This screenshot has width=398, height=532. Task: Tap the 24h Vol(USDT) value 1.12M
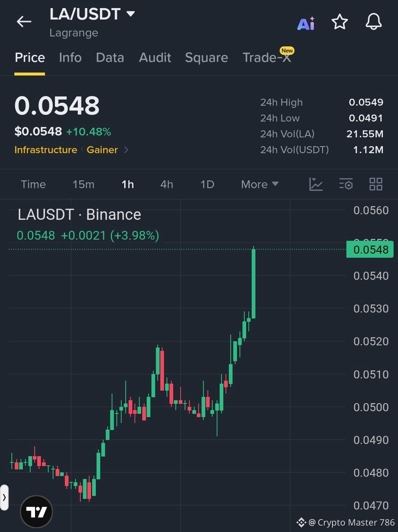pyautogui.click(x=368, y=150)
